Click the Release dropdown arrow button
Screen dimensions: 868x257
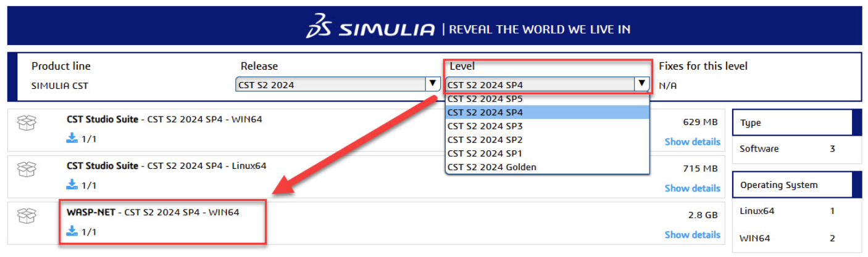click(x=432, y=84)
